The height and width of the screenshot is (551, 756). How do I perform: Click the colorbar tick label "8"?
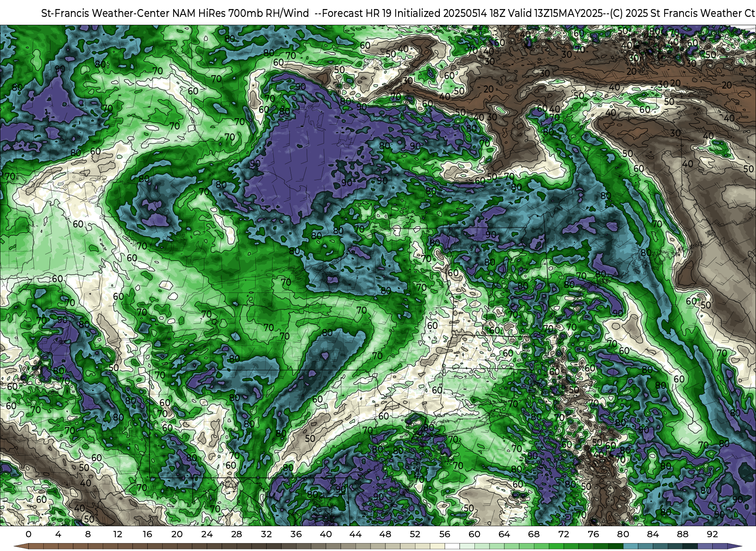[x=88, y=534]
